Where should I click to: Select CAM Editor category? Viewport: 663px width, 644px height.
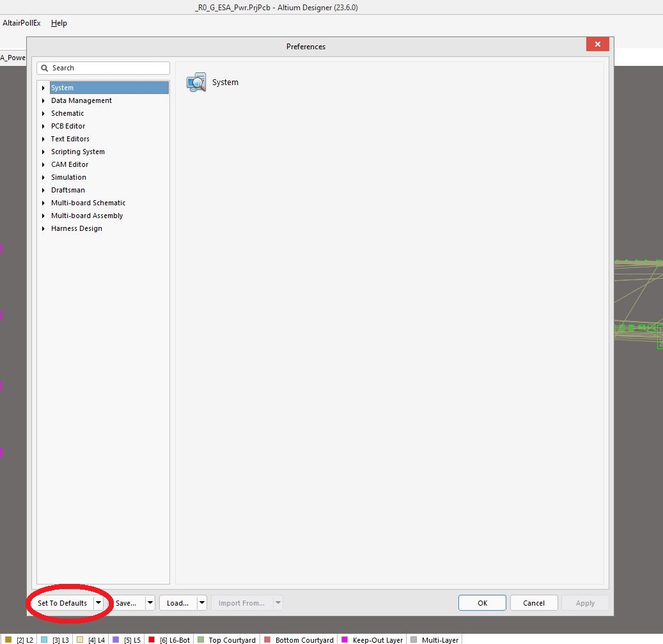click(70, 164)
